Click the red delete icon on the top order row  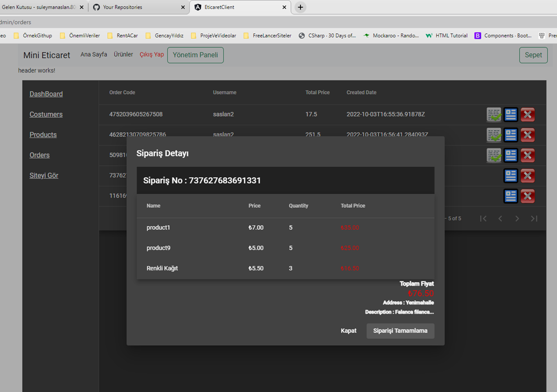pyautogui.click(x=528, y=114)
